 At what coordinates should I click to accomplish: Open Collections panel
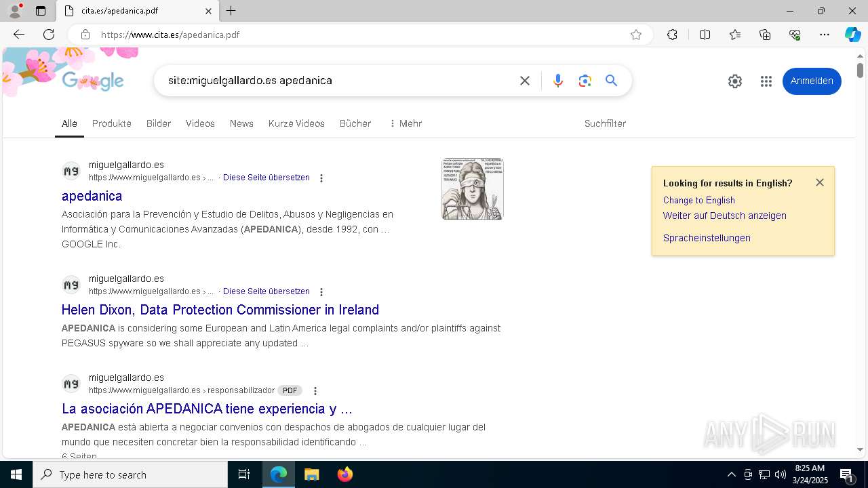765,35
